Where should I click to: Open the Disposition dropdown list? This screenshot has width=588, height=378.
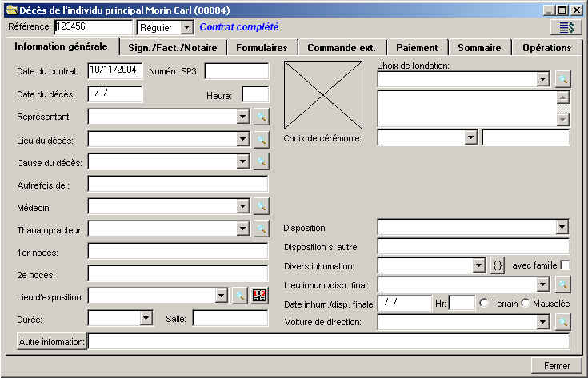tap(562, 227)
